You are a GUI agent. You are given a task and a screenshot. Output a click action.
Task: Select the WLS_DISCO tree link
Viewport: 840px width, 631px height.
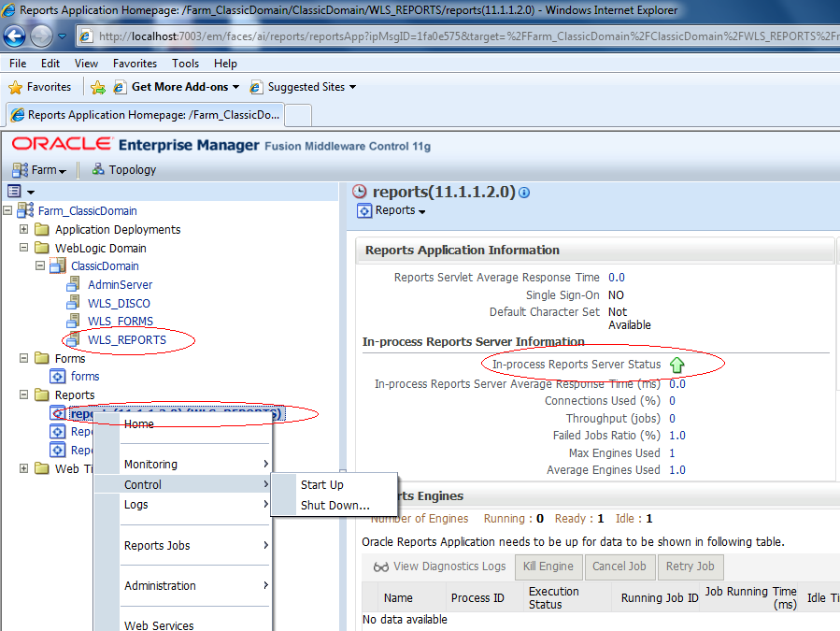(x=119, y=304)
